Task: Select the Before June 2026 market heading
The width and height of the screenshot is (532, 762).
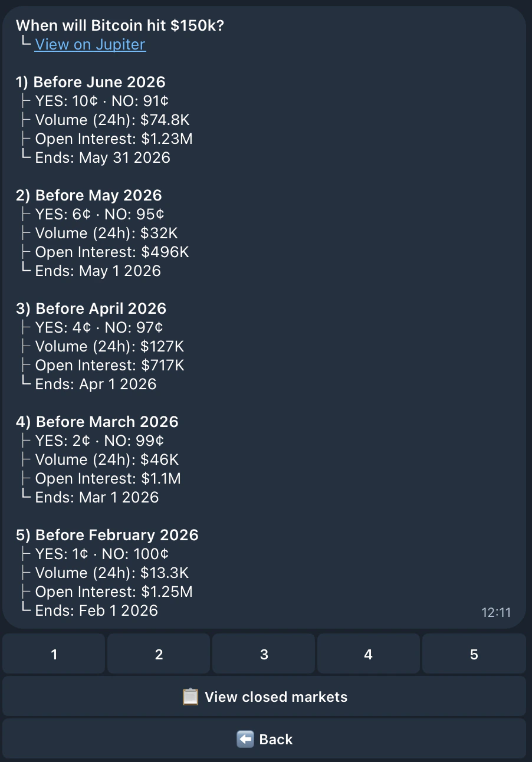Action: pos(91,82)
